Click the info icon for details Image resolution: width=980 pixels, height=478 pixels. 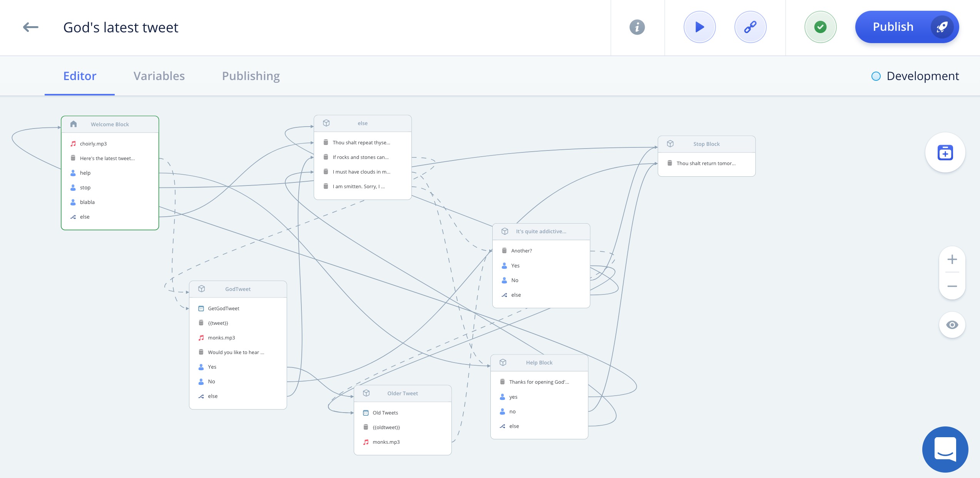pos(637,27)
